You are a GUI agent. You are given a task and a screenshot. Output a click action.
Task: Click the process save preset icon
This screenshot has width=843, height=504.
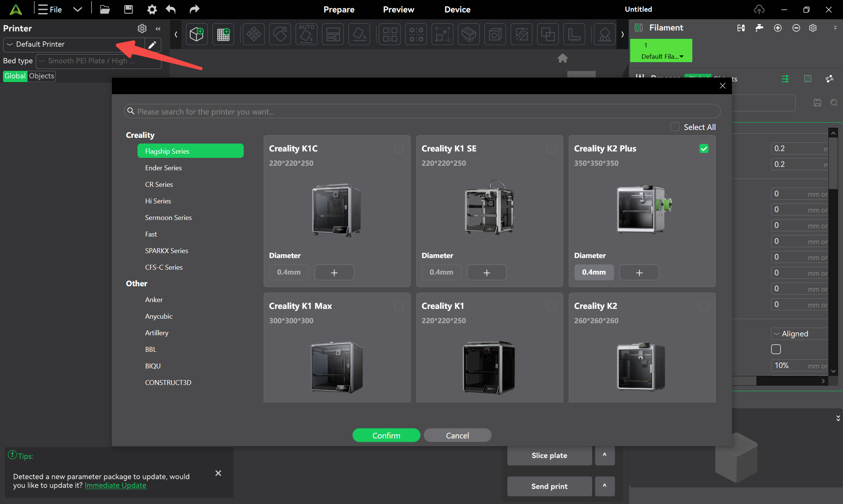pyautogui.click(x=817, y=102)
